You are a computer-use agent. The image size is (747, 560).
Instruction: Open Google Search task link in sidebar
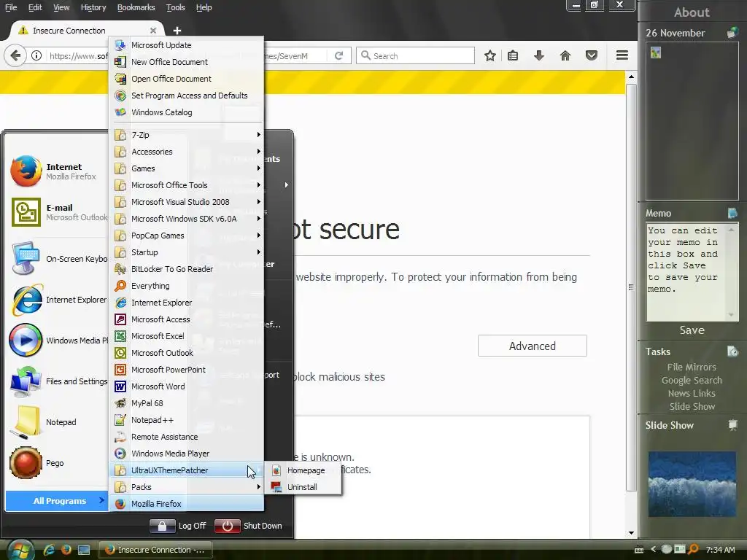click(692, 381)
